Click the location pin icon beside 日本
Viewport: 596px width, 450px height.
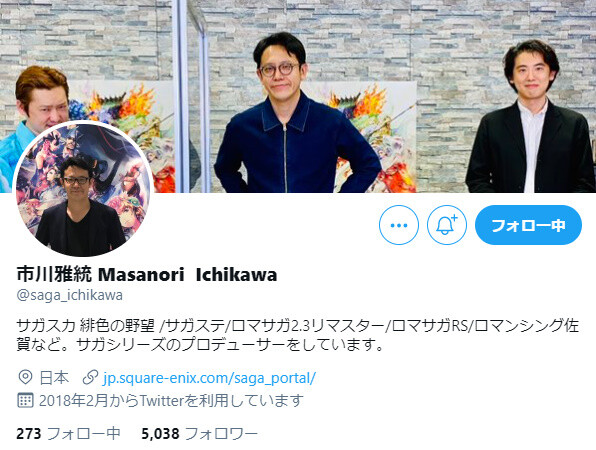click(x=25, y=377)
